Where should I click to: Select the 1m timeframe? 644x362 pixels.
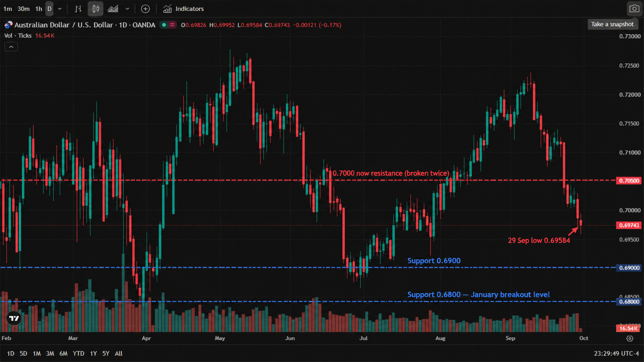coord(8,9)
